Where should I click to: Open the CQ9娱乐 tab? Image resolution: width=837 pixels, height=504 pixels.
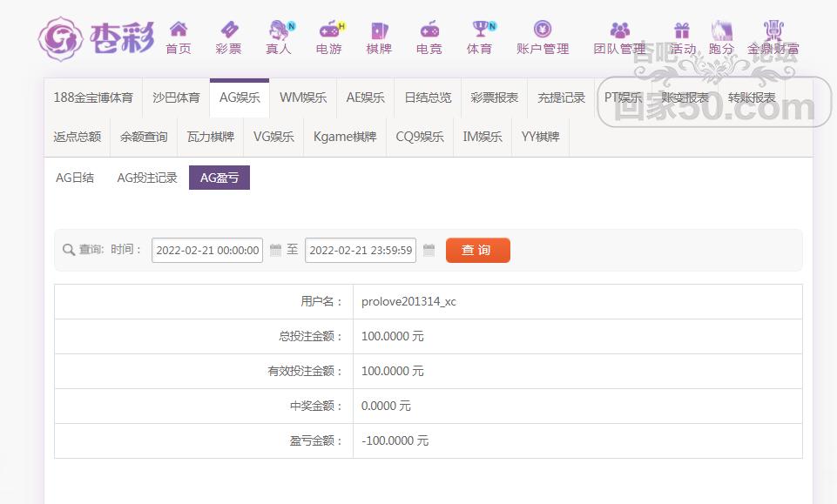tap(420, 137)
